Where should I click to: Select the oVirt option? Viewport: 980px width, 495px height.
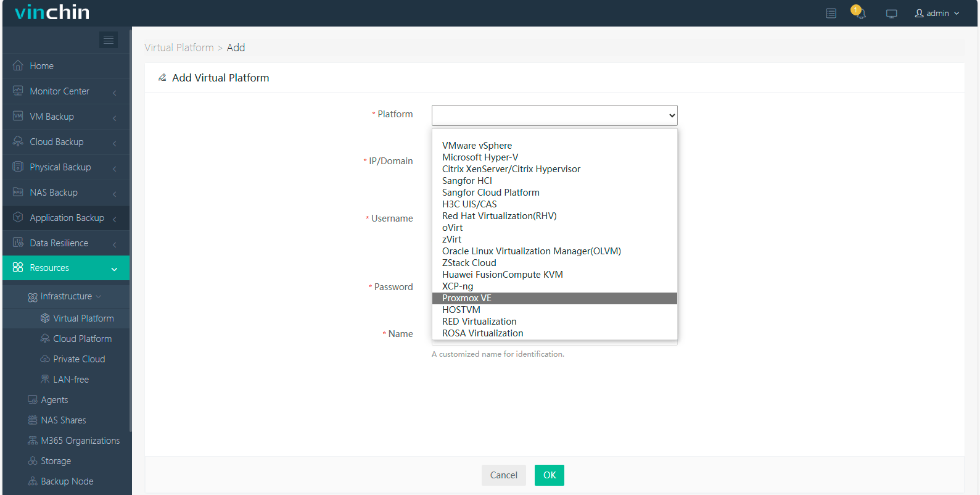click(554, 228)
